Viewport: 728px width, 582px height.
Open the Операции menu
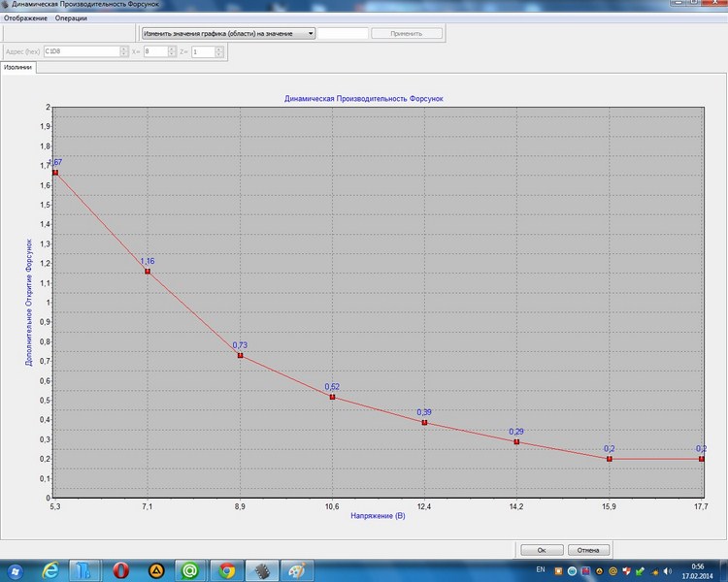click(x=72, y=18)
